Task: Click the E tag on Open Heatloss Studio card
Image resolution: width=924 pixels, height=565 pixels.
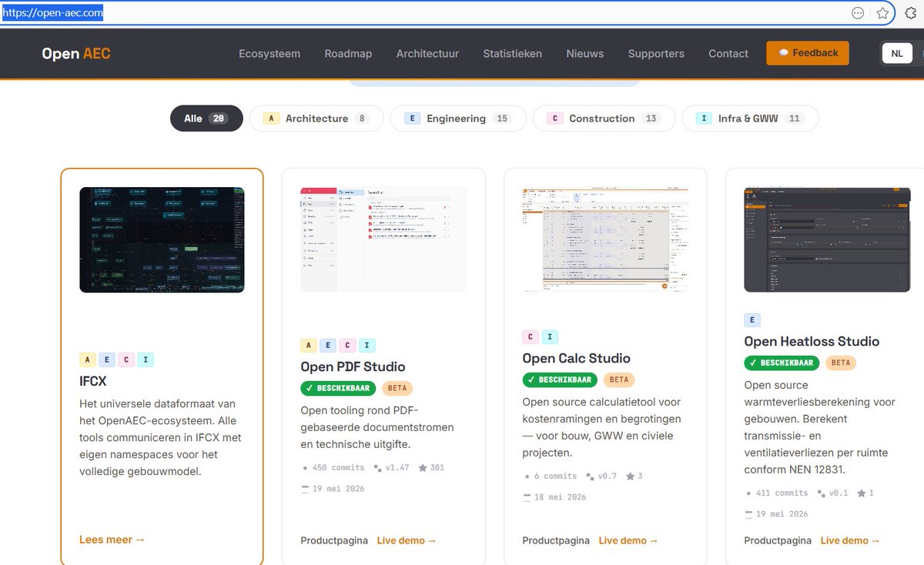Action: pos(752,319)
